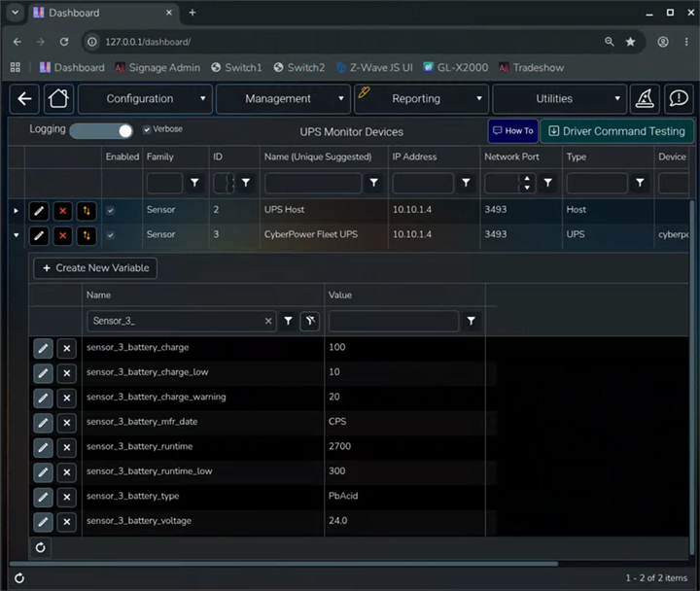Toggle the Logging switch

[101, 131]
